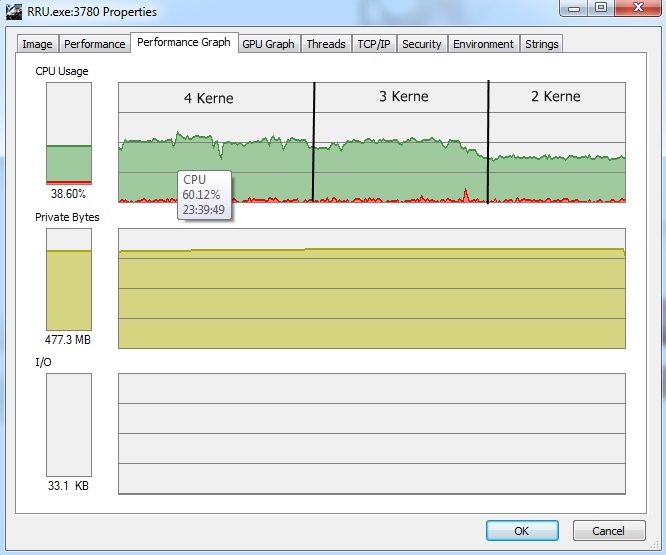Click the 33.1 KB value

point(68,486)
